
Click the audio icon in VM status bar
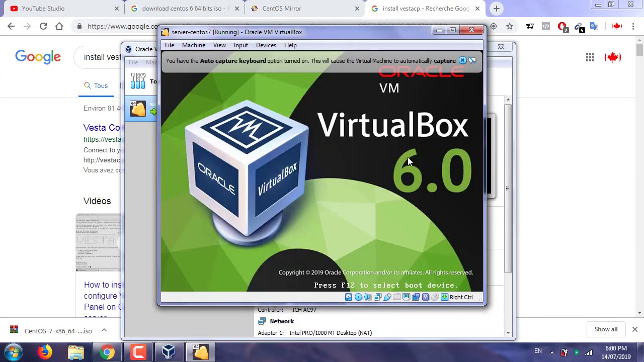(x=368, y=297)
